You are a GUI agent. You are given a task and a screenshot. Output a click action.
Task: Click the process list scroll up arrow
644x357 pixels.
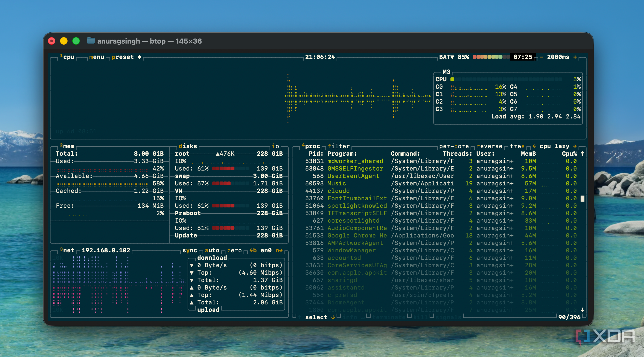pyautogui.click(x=582, y=154)
